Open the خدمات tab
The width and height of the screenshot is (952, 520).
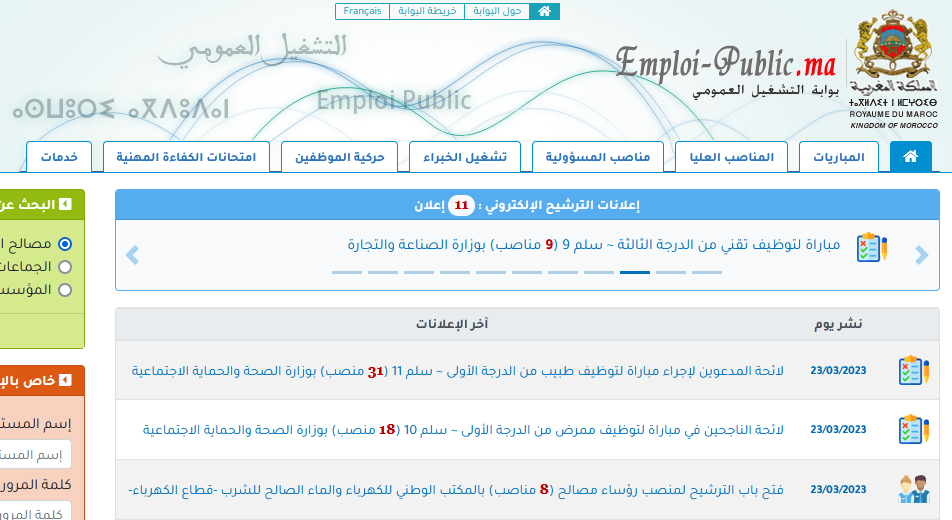tap(59, 157)
